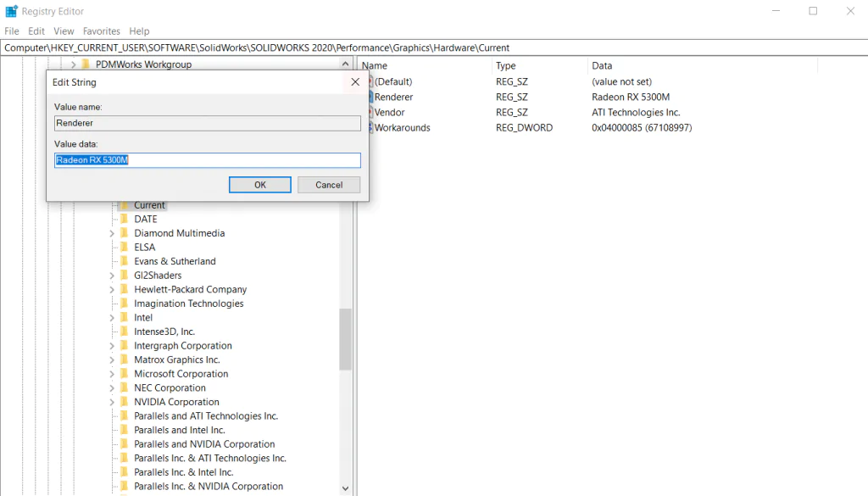Select the Matrox Graphics Inc. folder icon
Screen dimensions: 868x496
click(124, 359)
